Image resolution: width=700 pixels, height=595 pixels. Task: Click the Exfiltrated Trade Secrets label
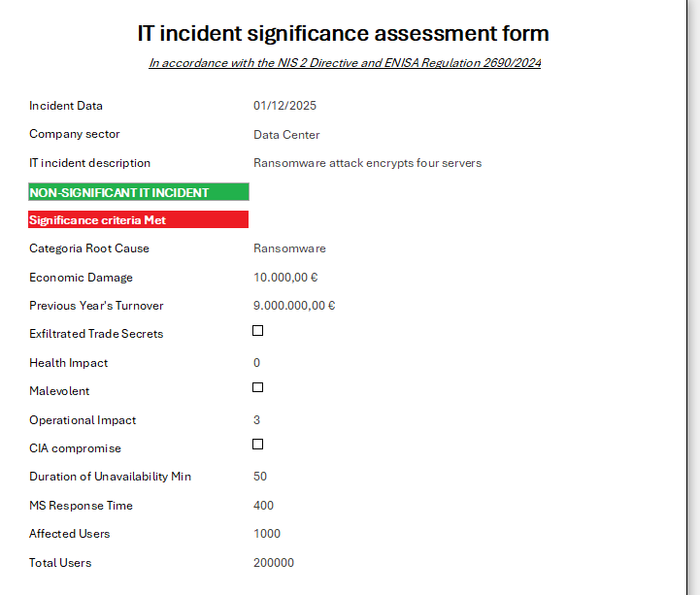tap(96, 334)
